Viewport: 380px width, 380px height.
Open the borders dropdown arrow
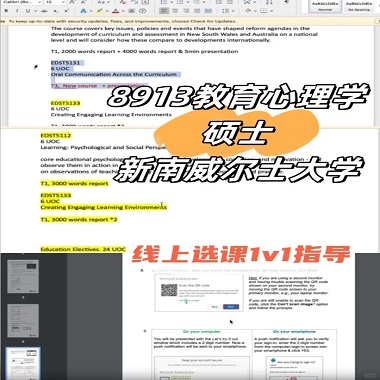272,11
